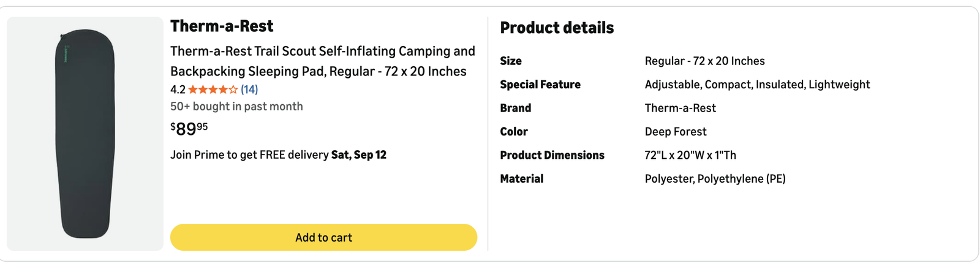Click the $89.95 price
Image resolution: width=980 pixels, height=271 pixels.
point(189,129)
